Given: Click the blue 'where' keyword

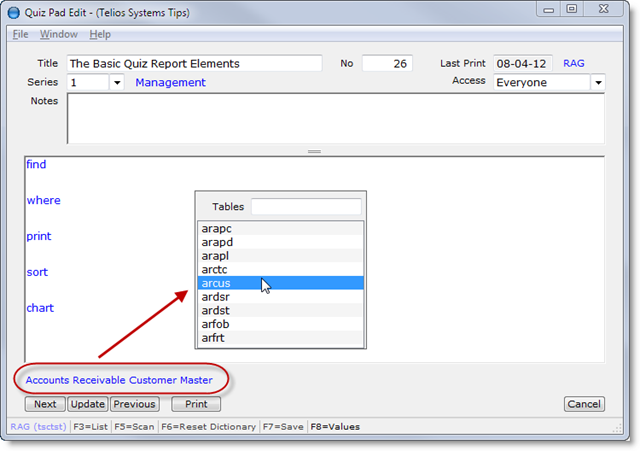Looking at the screenshot, I should pyautogui.click(x=43, y=200).
